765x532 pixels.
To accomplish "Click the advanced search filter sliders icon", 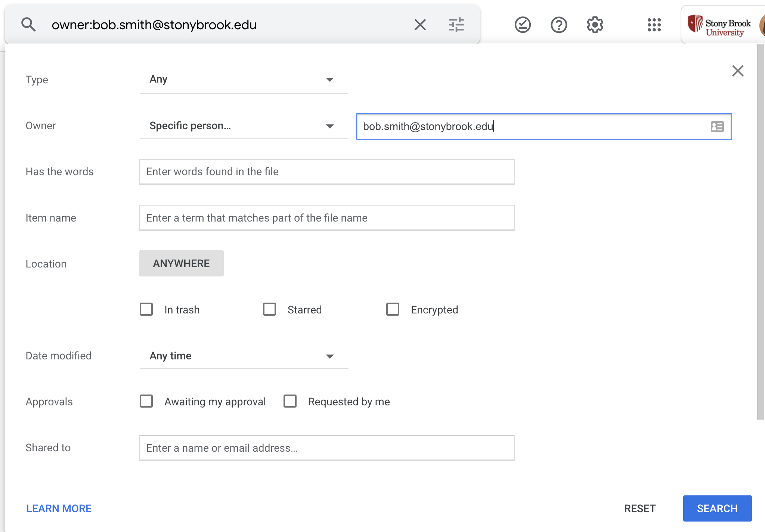I will (457, 24).
